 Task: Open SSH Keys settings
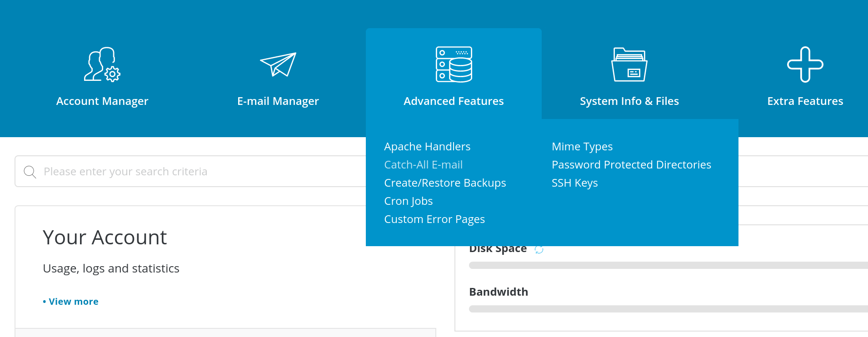574,183
